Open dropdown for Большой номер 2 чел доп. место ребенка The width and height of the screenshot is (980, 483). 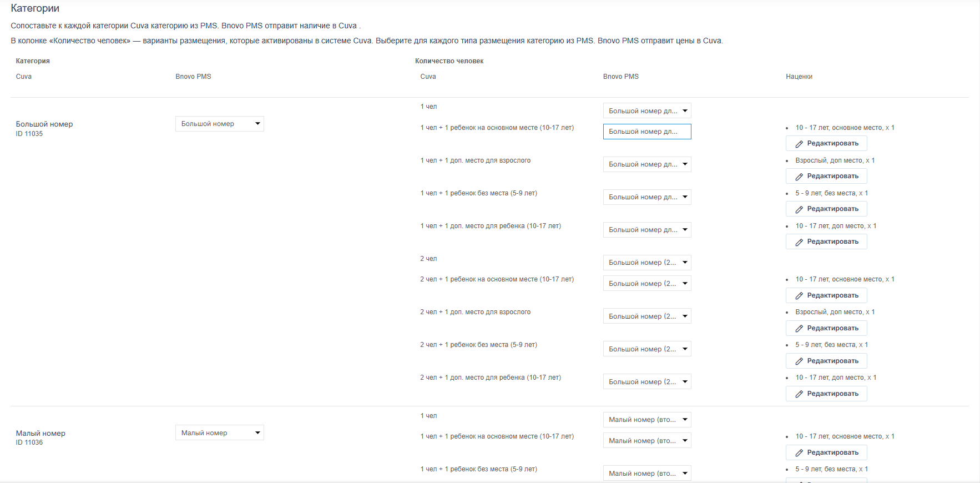click(647, 382)
